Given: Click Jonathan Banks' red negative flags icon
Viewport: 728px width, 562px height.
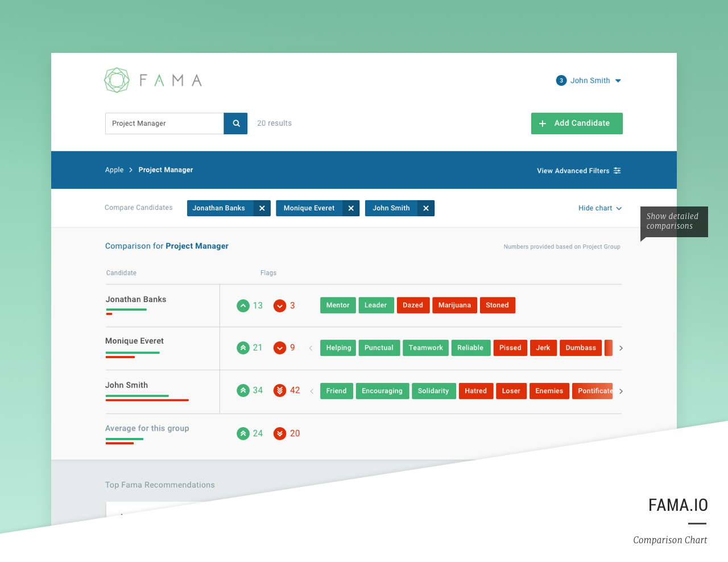Looking at the screenshot, I should click(x=280, y=306).
